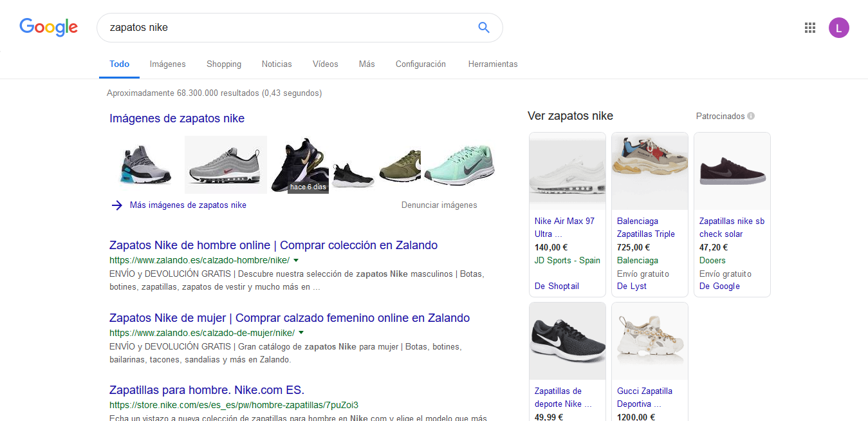Click the Denunciar imágenes link

coord(439,204)
